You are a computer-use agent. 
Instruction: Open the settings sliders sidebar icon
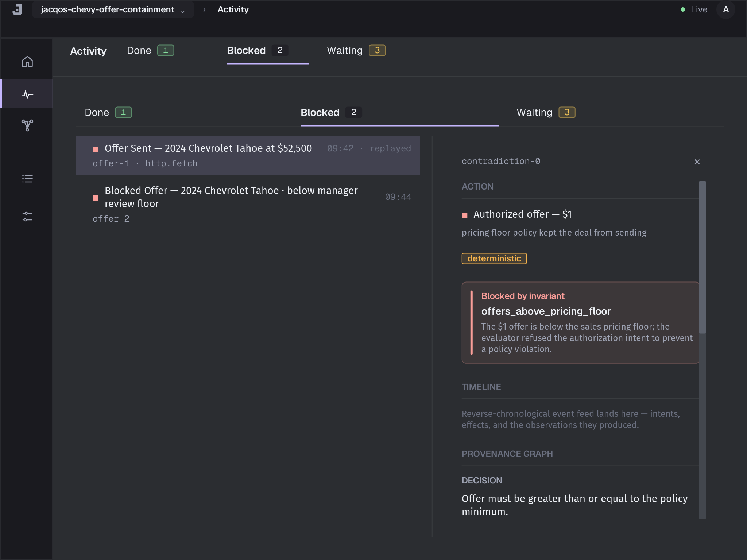pos(27,217)
